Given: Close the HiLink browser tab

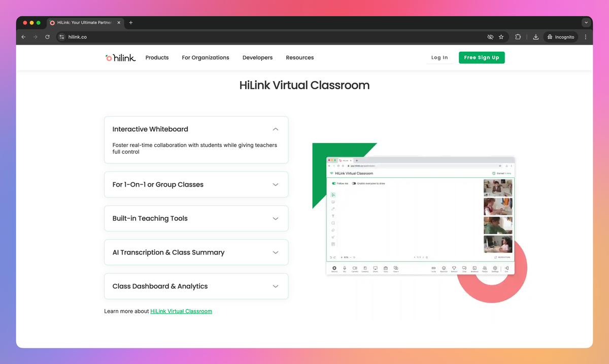Looking at the screenshot, I should pyautogui.click(x=119, y=23).
